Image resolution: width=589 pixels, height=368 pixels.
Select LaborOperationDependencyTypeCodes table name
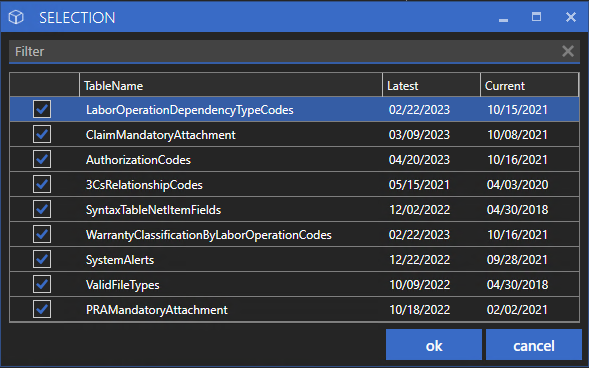click(190, 110)
